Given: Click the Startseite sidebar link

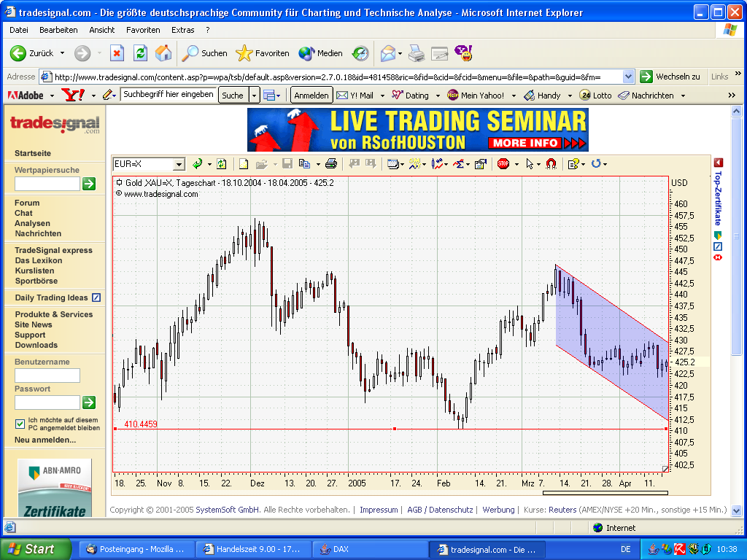Looking at the screenshot, I should [x=32, y=153].
